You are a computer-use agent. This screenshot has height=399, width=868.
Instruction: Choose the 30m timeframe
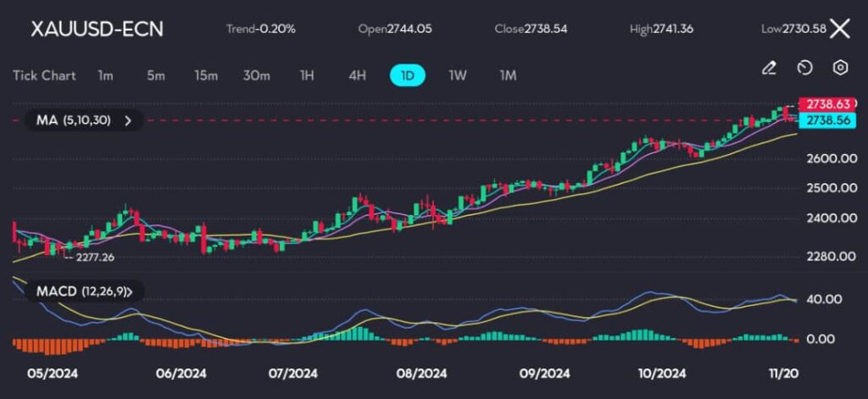click(256, 75)
